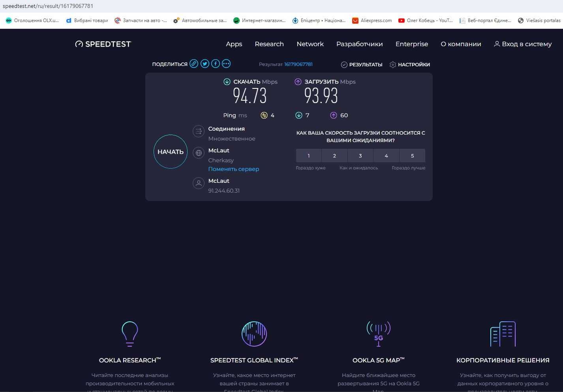Share result on Twitter icon
This screenshot has width=563, height=392.
click(x=205, y=64)
